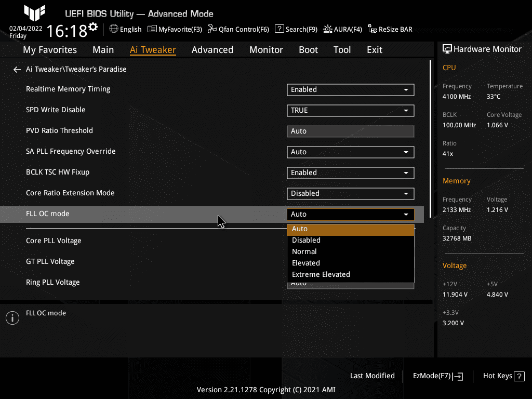Open SPD Write Disable dropdown

tap(351, 110)
